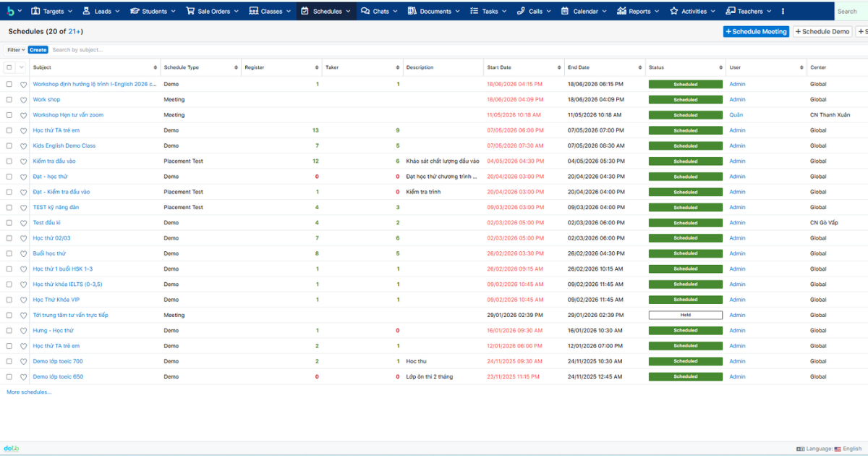The width and height of the screenshot is (868, 456).
Task: Click heart icon for Buổi học thử
Action: point(23,254)
